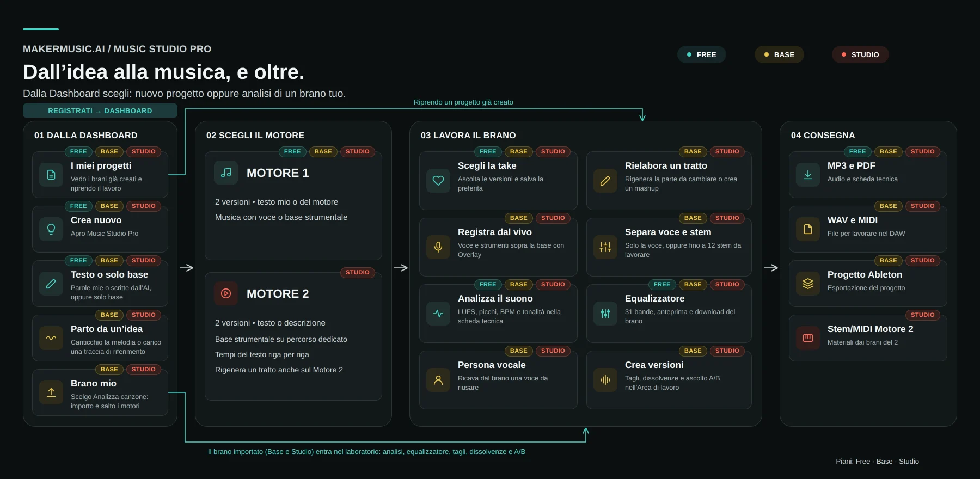The image size is (980, 479).
Task: Click the MOTORE 2 heading
Action: pyautogui.click(x=278, y=293)
